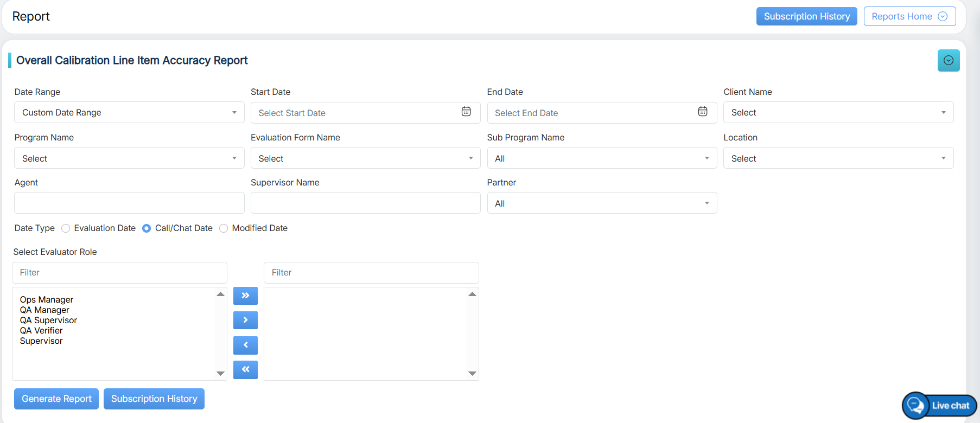Open the Reports Home menu
The height and width of the screenshot is (423, 980).
909,16
